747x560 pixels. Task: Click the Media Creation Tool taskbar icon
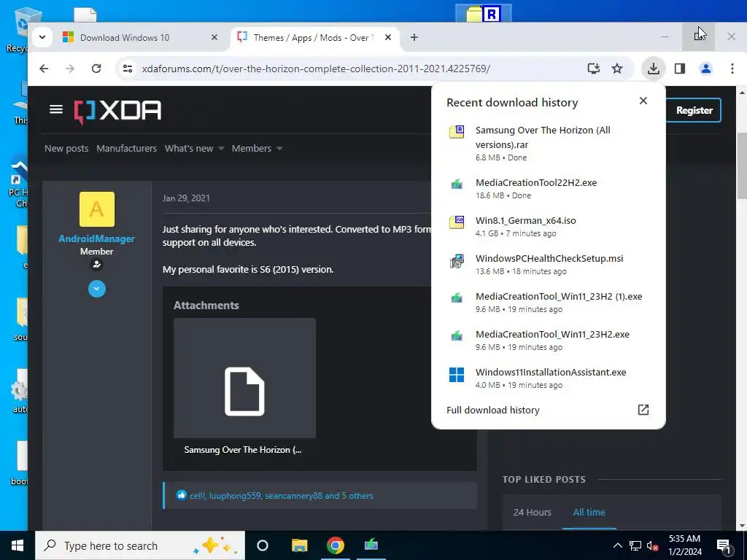click(371, 545)
